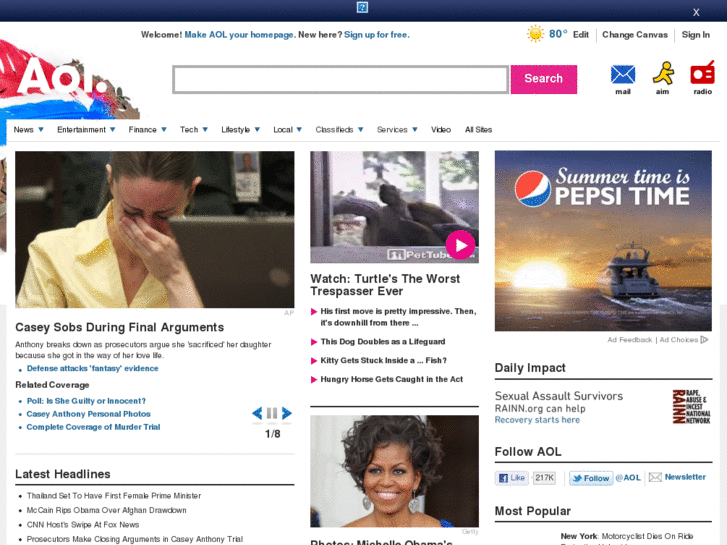
Task: Open Kitty Gets Stuck Inside a Fish link
Action: (x=383, y=360)
